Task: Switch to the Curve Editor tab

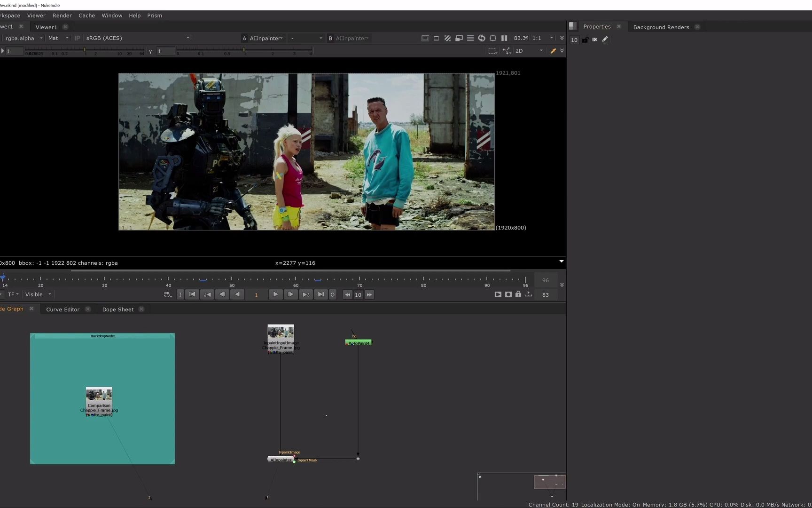Action: [63, 310]
